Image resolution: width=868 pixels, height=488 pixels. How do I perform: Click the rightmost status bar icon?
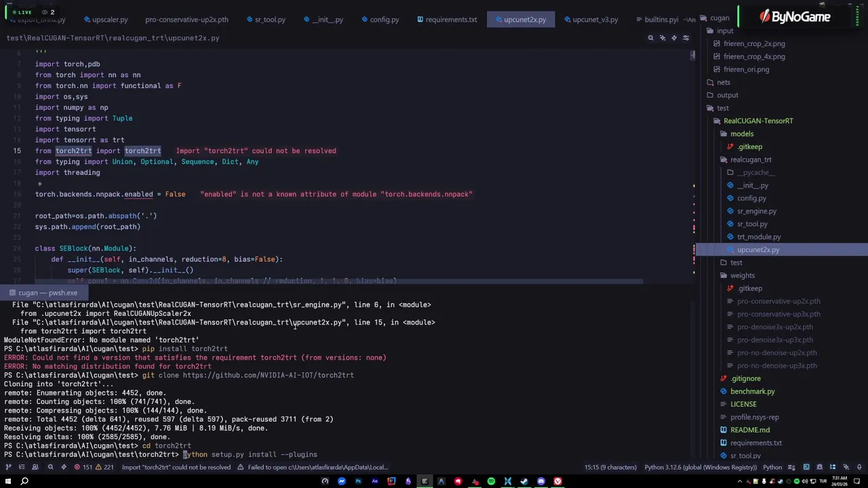(x=859, y=467)
